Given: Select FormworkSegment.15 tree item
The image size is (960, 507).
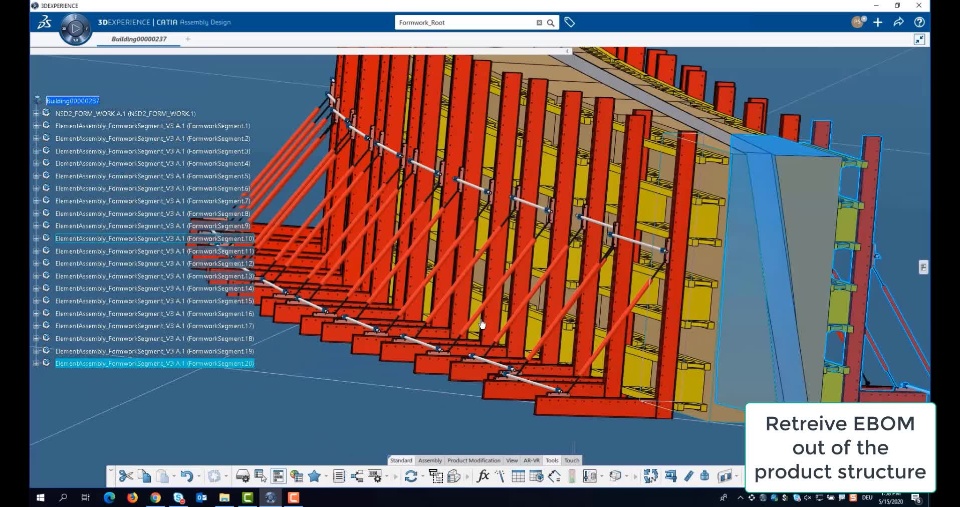Looking at the screenshot, I should 154,301.
